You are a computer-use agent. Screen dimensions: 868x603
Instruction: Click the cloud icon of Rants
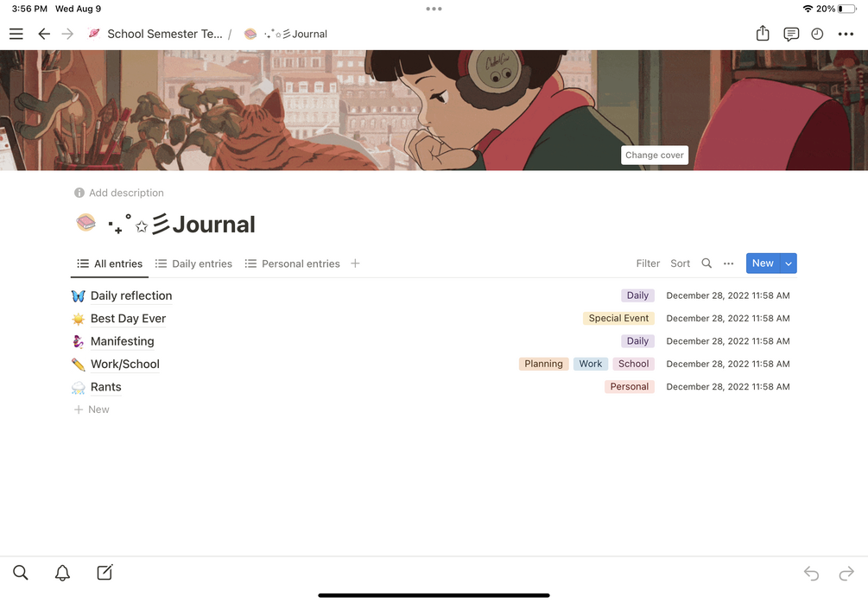tap(78, 387)
